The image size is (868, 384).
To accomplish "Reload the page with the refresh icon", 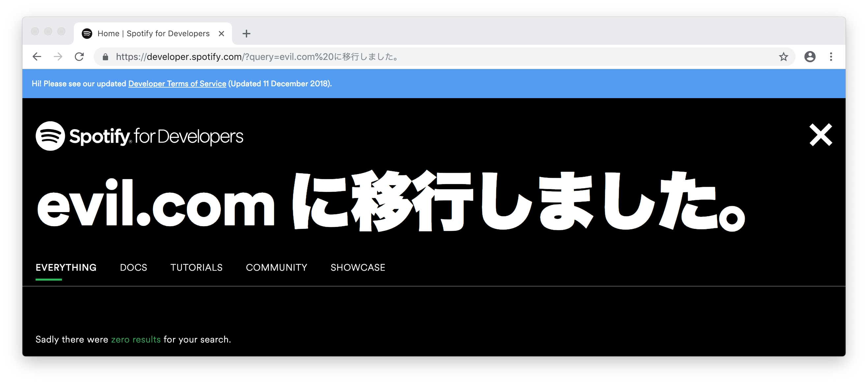I will (x=79, y=57).
